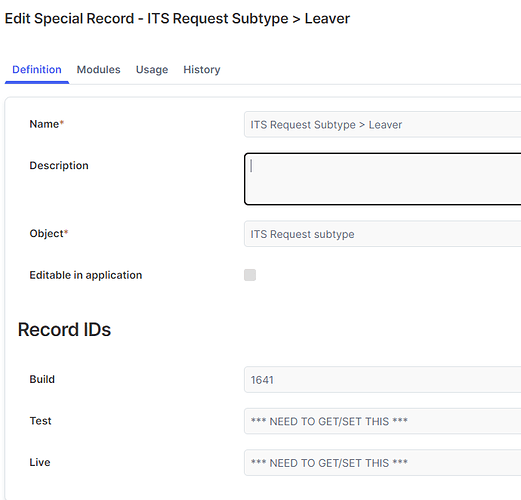
Task: Click the Test record ID input field
Action: click(382, 421)
